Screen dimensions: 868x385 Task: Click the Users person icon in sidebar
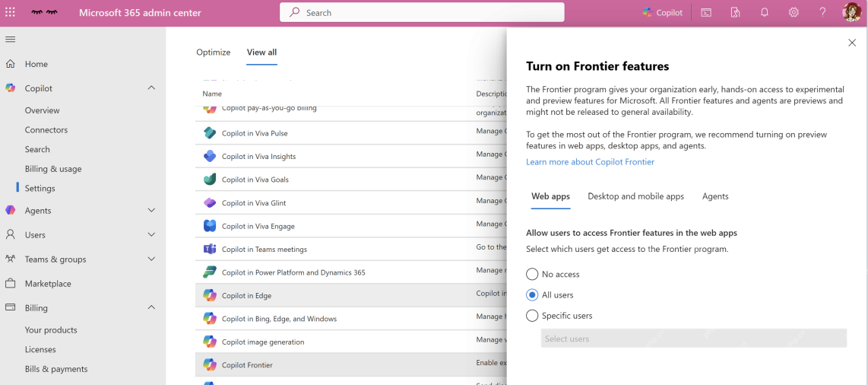(x=10, y=234)
